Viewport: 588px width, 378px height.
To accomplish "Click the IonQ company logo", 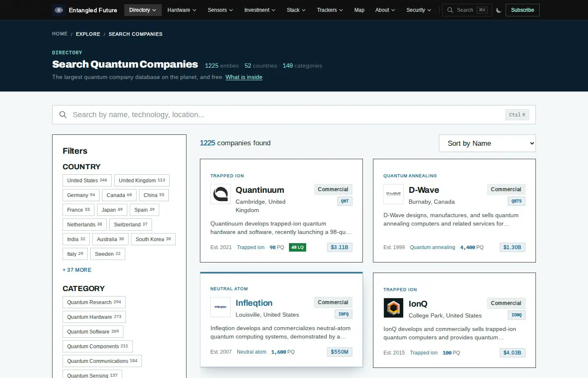I will click(x=394, y=308).
